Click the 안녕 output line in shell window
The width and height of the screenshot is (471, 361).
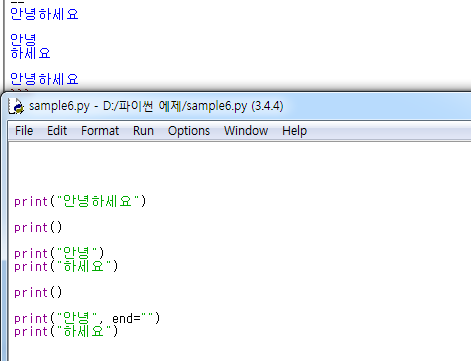(23, 40)
